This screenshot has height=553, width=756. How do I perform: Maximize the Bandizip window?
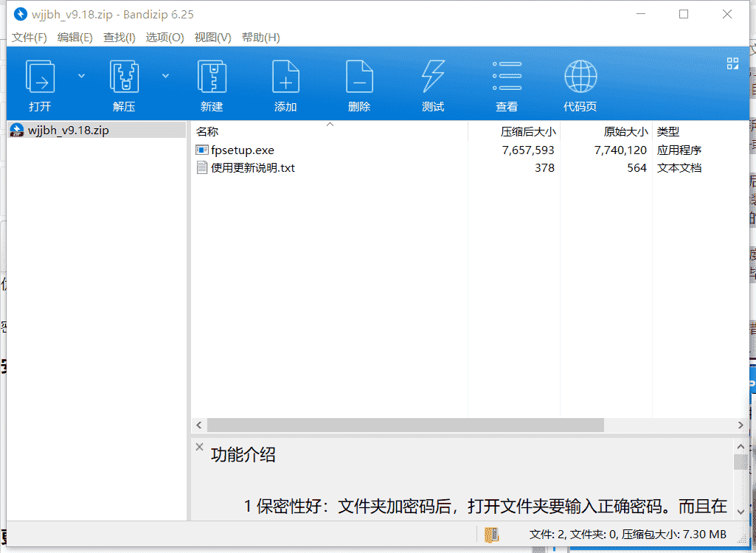click(x=684, y=14)
